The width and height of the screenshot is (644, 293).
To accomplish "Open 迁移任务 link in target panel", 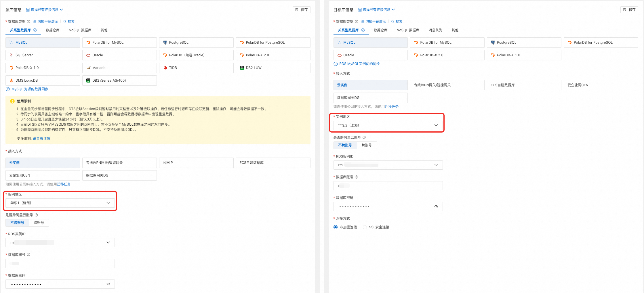I will click(x=392, y=107).
